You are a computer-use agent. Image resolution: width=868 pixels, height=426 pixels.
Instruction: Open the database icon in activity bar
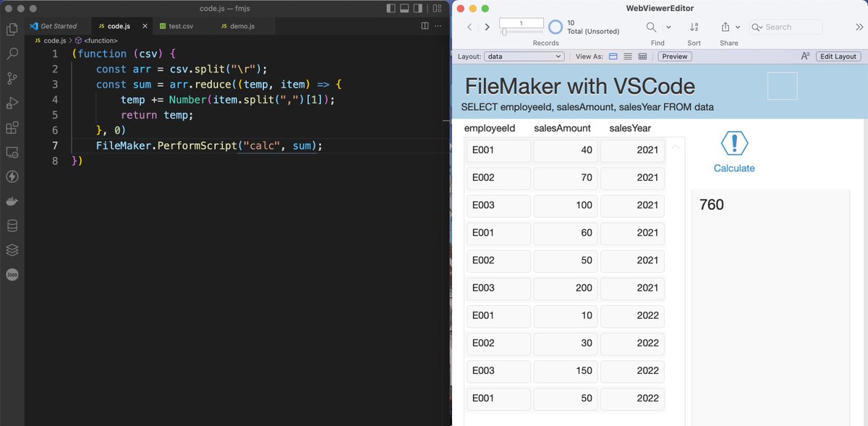12,226
